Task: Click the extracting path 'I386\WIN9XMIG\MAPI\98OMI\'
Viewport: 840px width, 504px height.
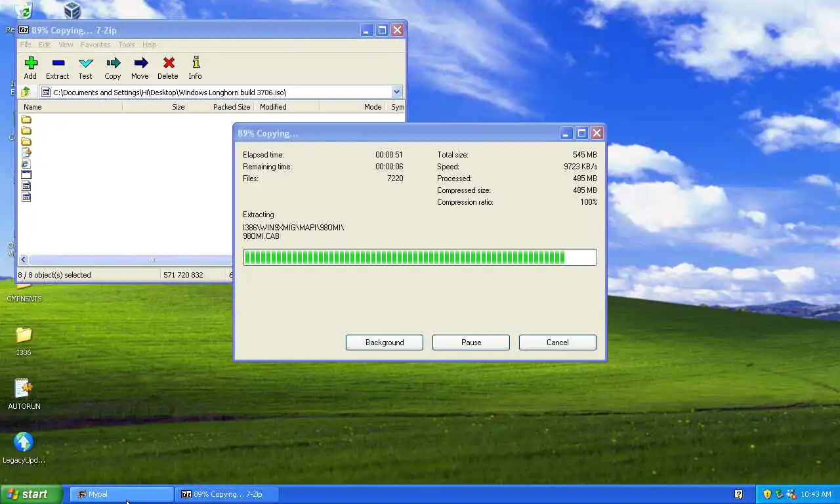Action: point(293,228)
